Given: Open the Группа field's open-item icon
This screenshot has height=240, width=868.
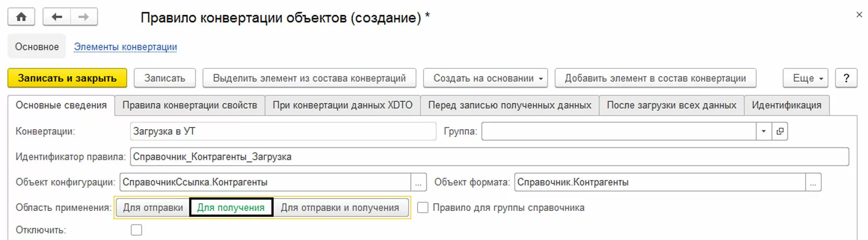Looking at the screenshot, I should point(780,131).
